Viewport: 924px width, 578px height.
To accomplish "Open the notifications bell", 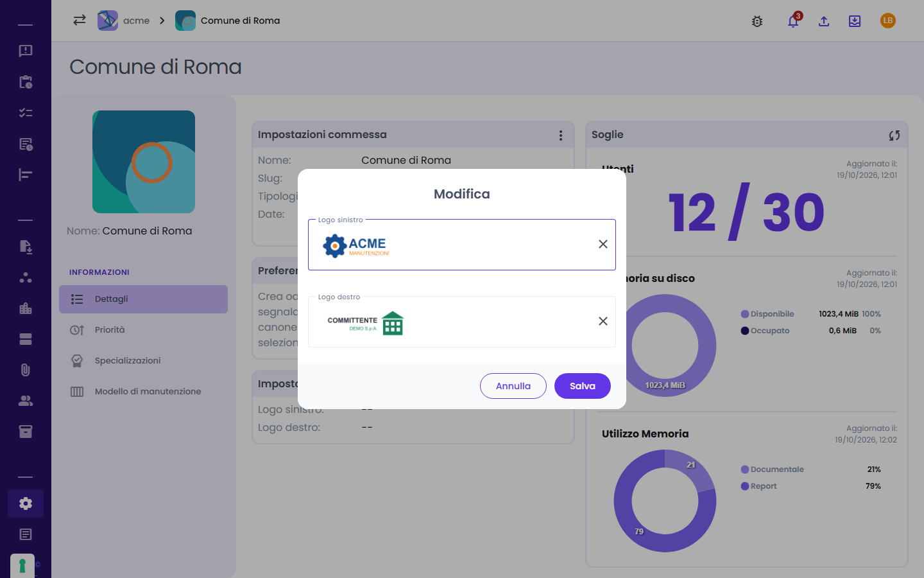I will pyautogui.click(x=793, y=21).
